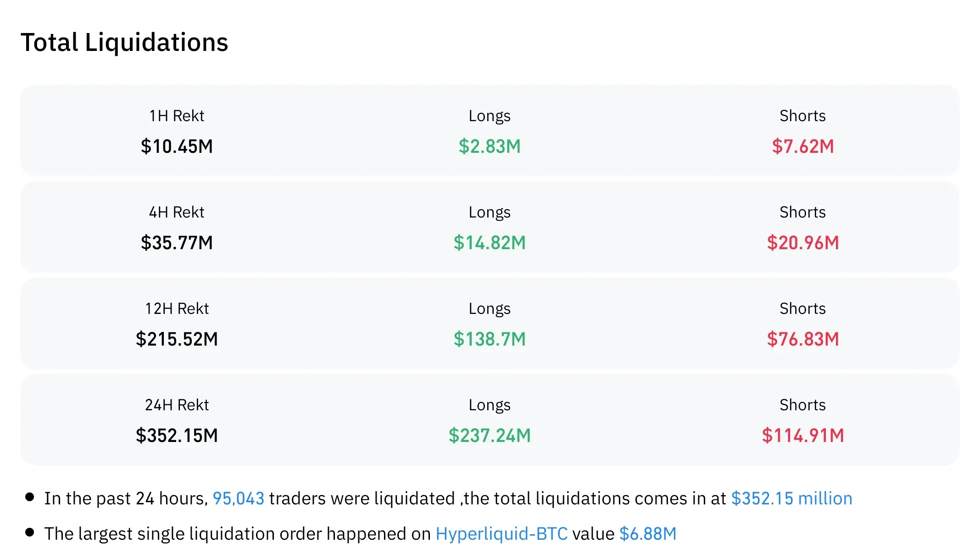The width and height of the screenshot is (980, 559).
Task: Click the 4H shorts value $20.96M
Action: pos(802,243)
